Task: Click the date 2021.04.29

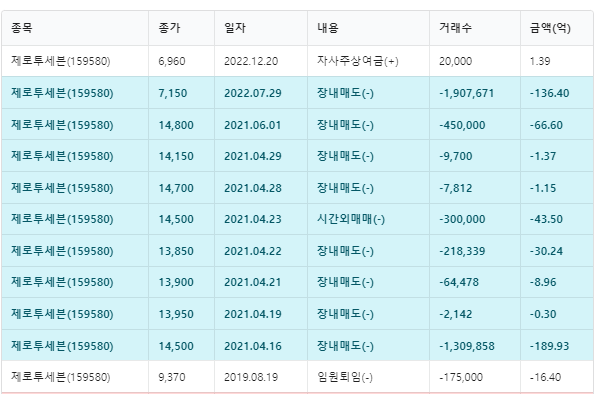Action: (x=253, y=156)
